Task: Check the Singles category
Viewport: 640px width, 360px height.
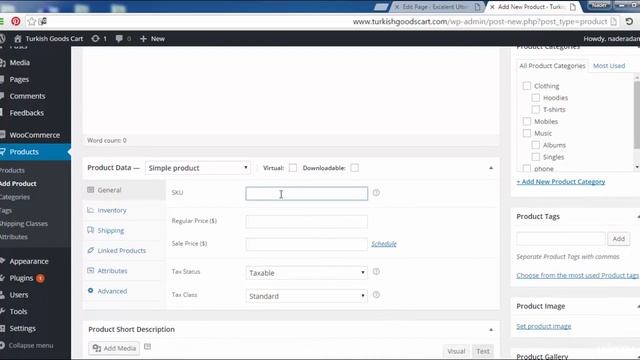Action: pyautogui.click(x=536, y=157)
